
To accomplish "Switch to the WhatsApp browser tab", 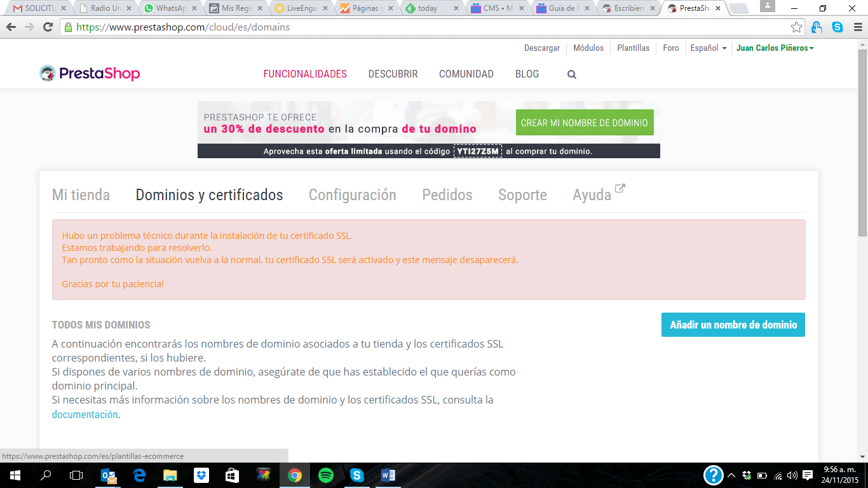I will point(171,8).
